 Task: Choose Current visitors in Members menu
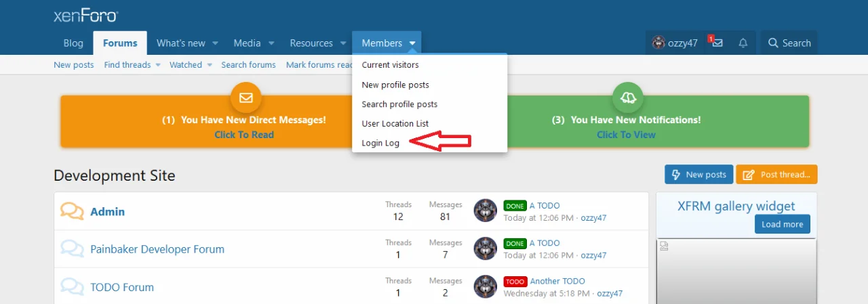(x=390, y=65)
